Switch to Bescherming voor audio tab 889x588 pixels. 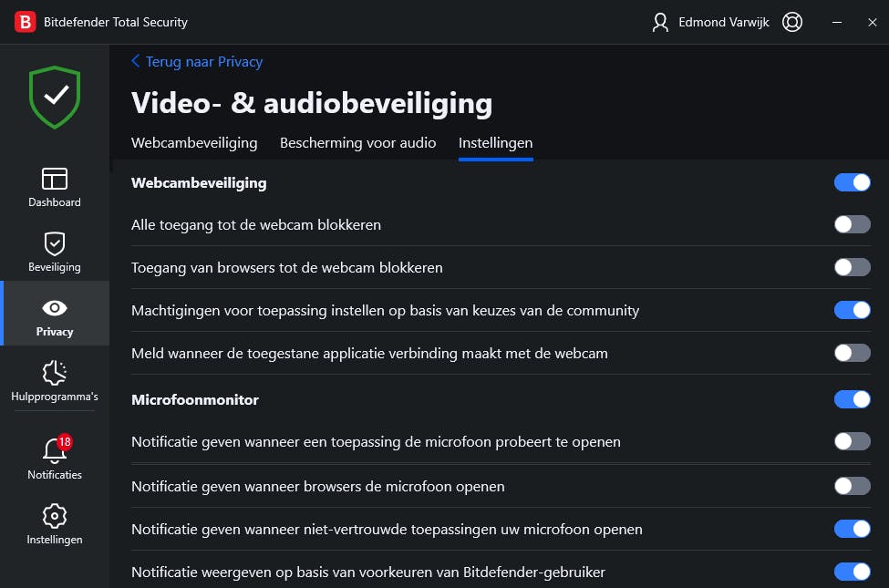coord(357,143)
